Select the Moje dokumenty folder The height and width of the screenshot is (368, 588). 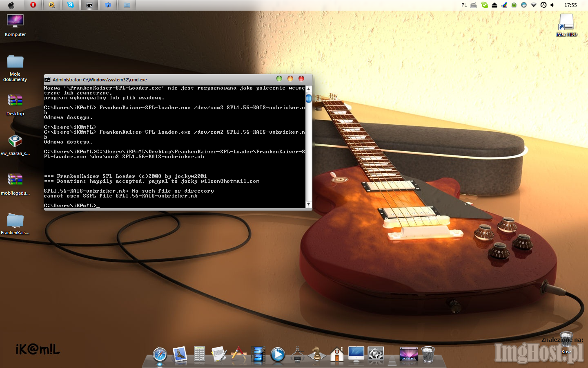(15, 68)
